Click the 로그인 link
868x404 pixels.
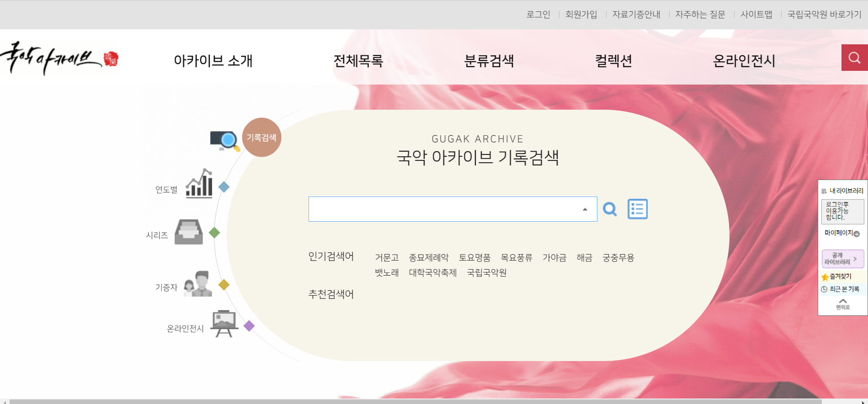pyautogui.click(x=538, y=15)
